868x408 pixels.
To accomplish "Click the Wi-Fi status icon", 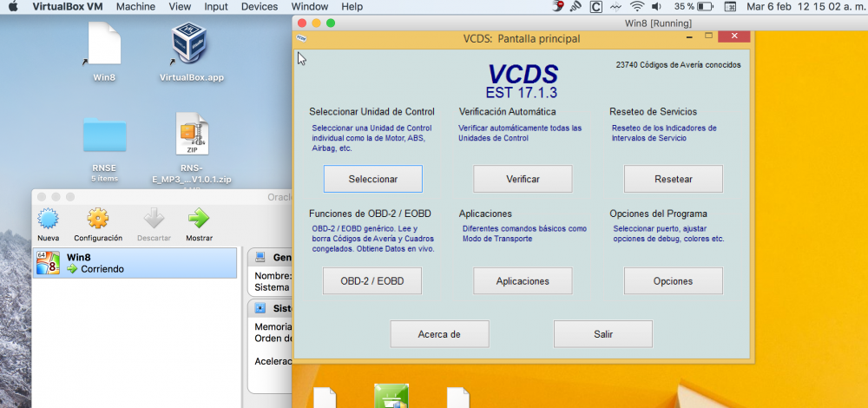I will (x=638, y=7).
